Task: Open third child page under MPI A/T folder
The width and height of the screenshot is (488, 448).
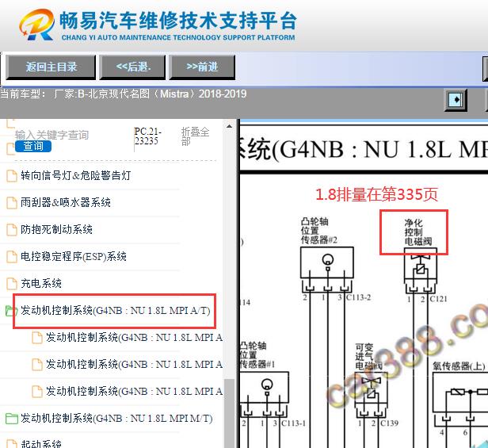Action: [x=134, y=391]
